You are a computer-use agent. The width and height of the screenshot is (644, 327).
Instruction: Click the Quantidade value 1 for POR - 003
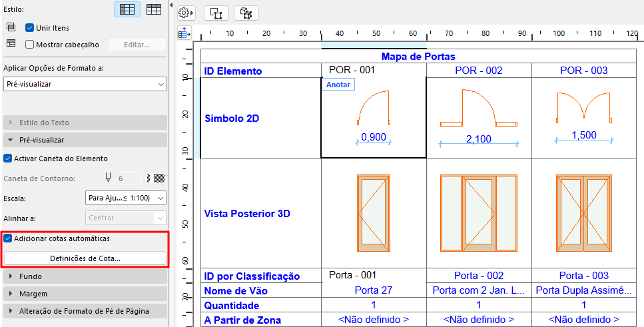coord(584,305)
